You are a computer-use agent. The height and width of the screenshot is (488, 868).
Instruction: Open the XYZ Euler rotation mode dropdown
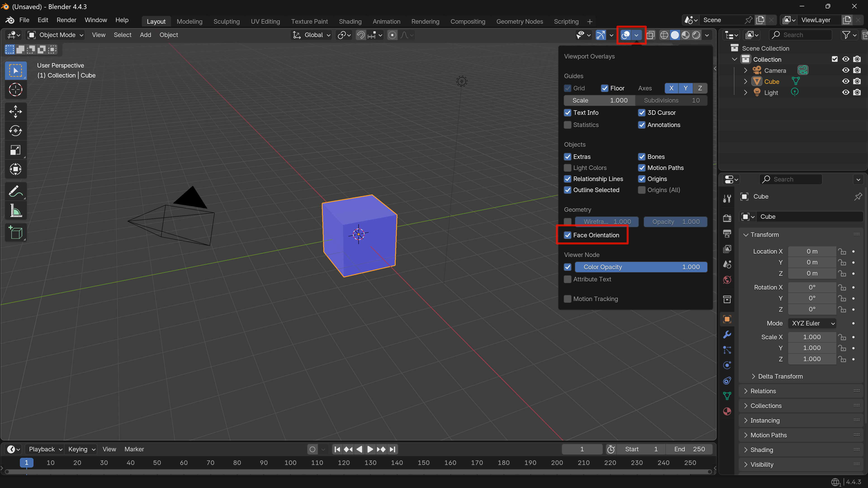pos(812,323)
